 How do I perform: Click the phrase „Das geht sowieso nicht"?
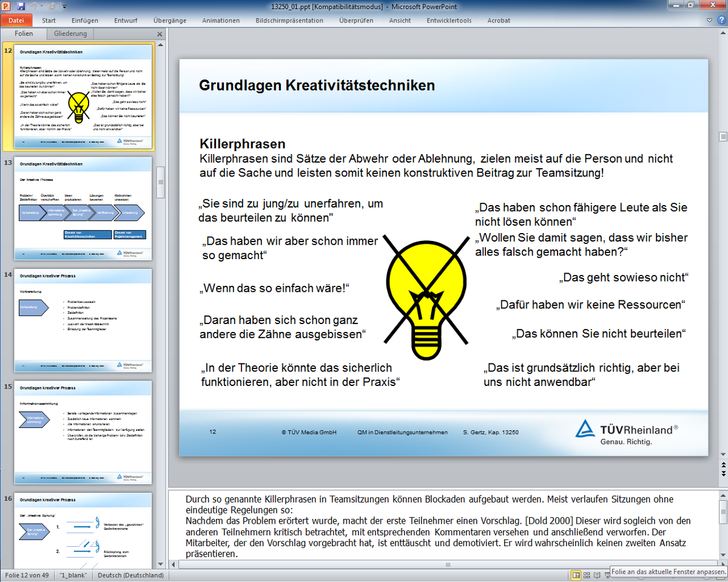tap(623, 277)
